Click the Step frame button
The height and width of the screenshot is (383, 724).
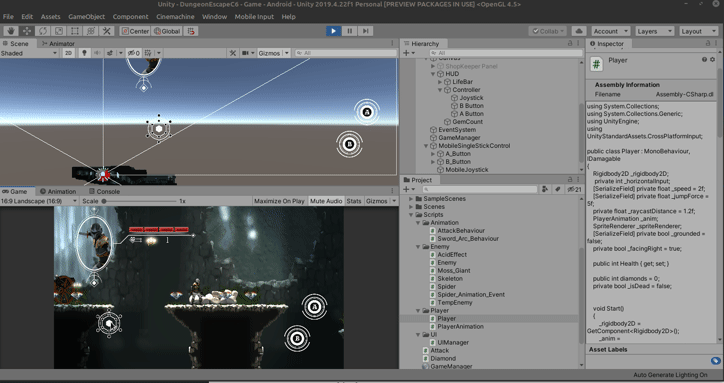tap(365, 31)
